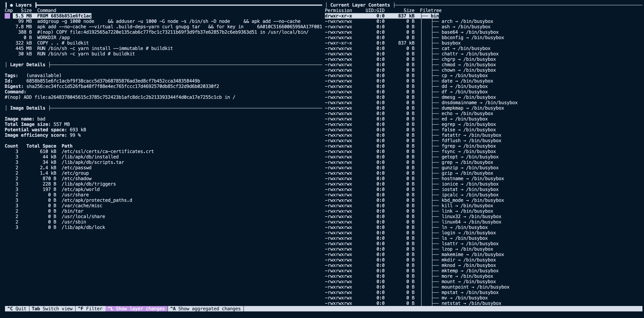The height and width of the screenshot is (318, 644).
Task: Select the FROM 6858b851e6fc1ac layer
Action: coord(64,16)
